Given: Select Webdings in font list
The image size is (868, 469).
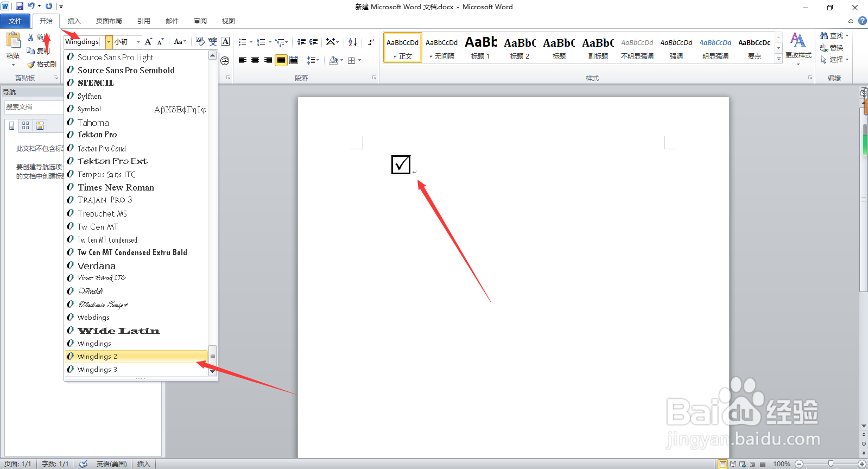Looking at the screenshot, I should 136,318.
